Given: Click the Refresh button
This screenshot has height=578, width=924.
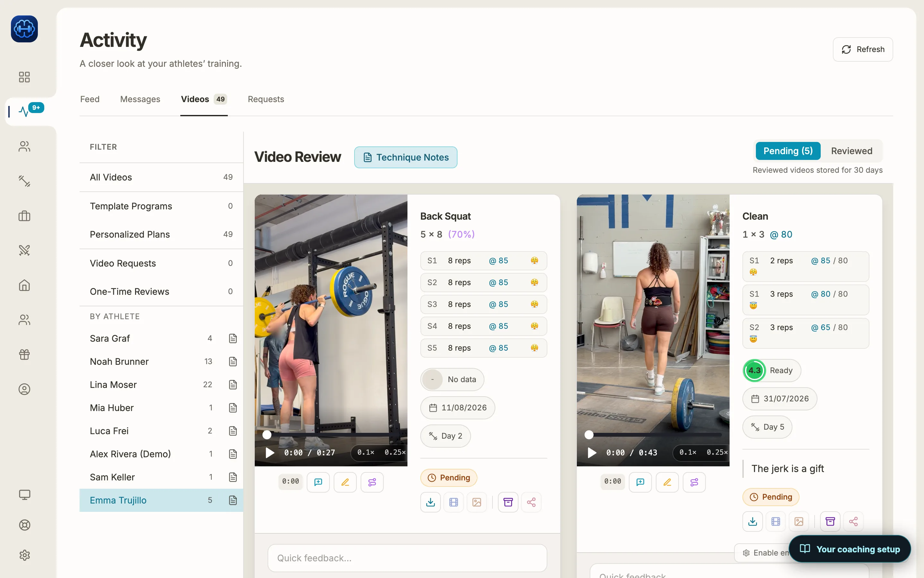Looking at the screenshot, I should (862, 49).
